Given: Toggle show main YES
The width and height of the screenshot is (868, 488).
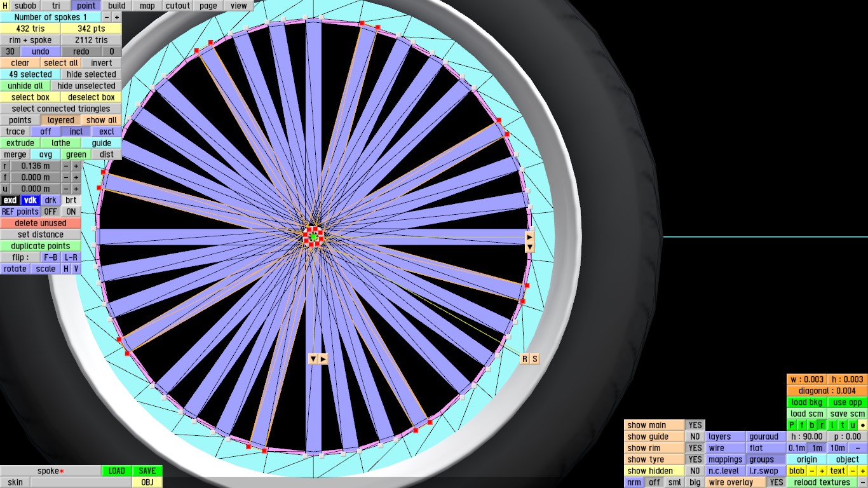Looking at the screenshot, I should click(x=695, y=425).
